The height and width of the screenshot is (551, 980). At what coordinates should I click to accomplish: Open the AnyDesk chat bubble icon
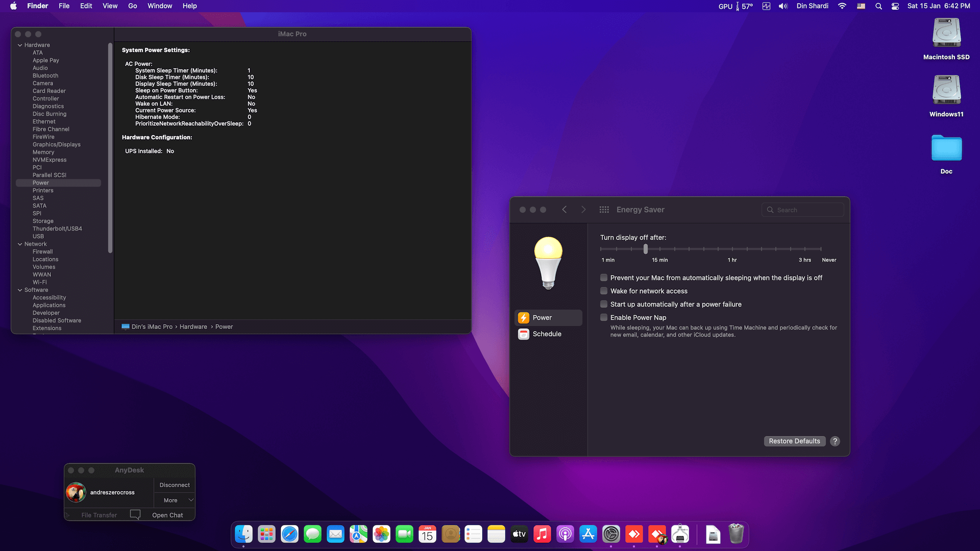(x=135, y=514)
